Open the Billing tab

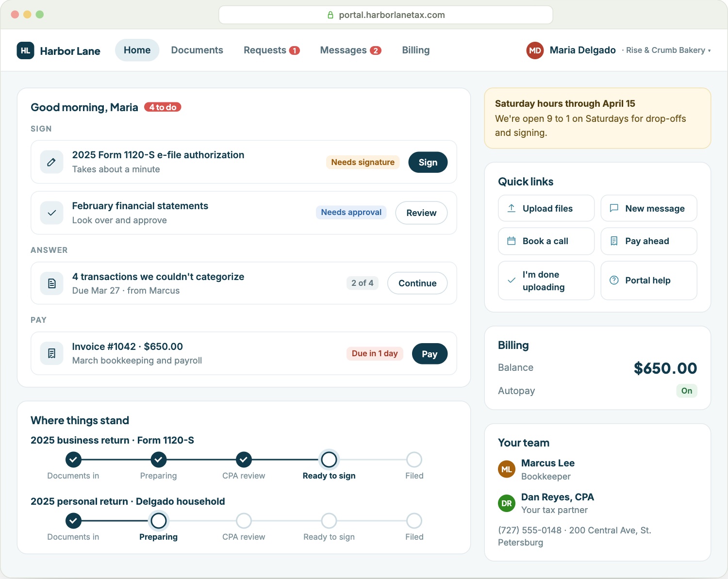416,50
